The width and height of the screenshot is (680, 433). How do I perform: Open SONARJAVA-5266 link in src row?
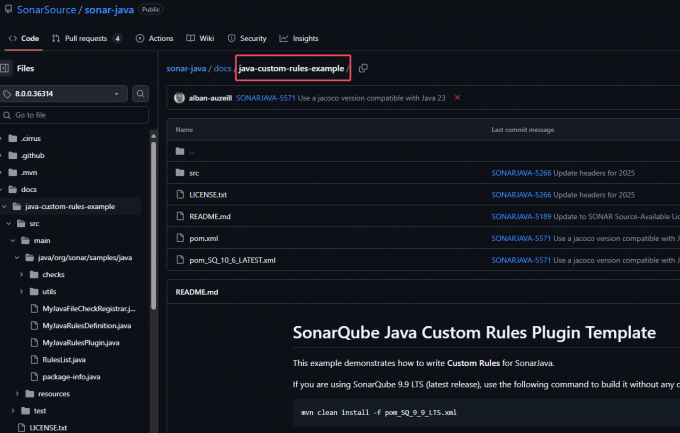click(521, 173)
